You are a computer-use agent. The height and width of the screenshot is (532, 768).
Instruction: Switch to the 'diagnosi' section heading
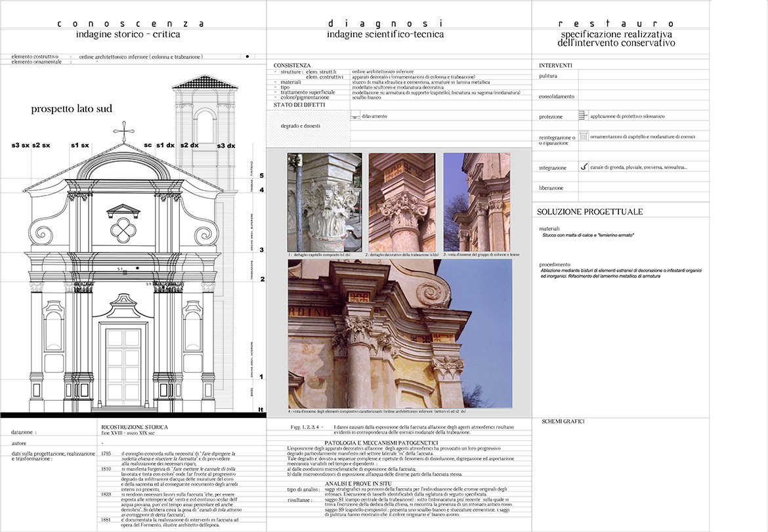click(x=385, y=24)
